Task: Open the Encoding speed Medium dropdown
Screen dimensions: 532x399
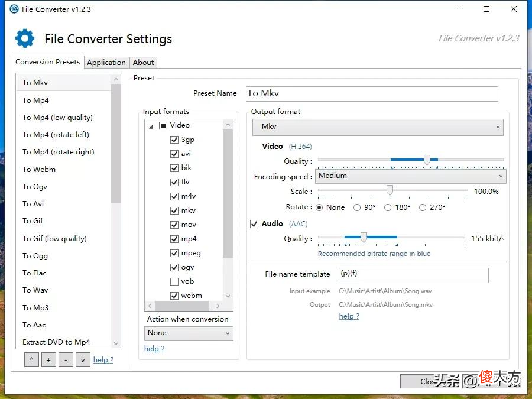Action: (x=411, y=176)
